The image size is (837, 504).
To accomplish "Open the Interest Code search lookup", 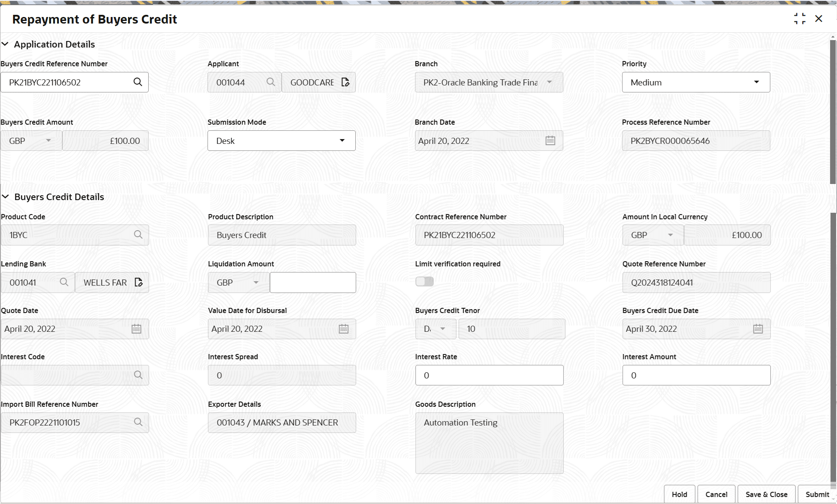I will pos(138,375).
